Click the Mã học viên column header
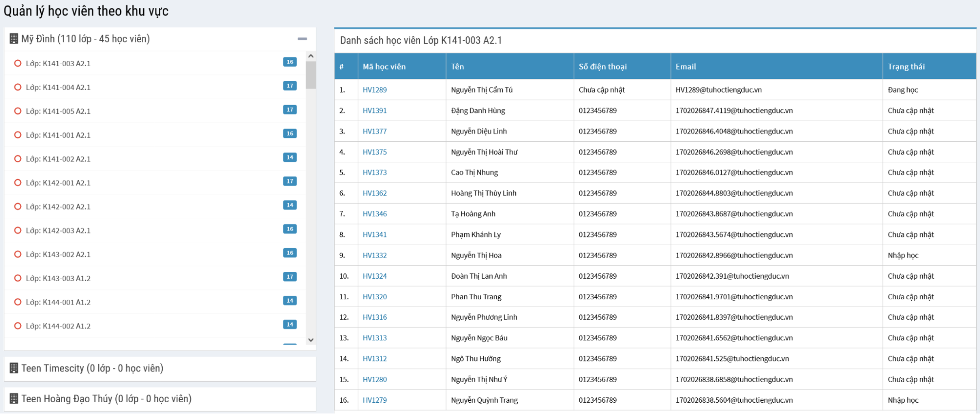Image resolution: width=980 pixels, height=414 pixels. 384,67
